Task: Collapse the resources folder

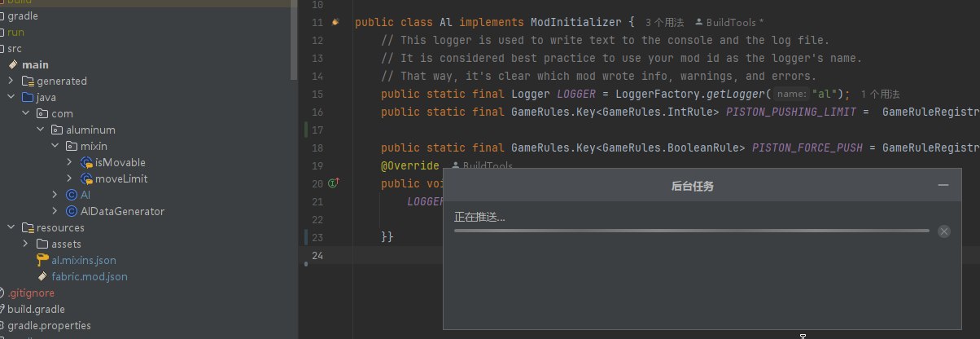Action: 11,227
